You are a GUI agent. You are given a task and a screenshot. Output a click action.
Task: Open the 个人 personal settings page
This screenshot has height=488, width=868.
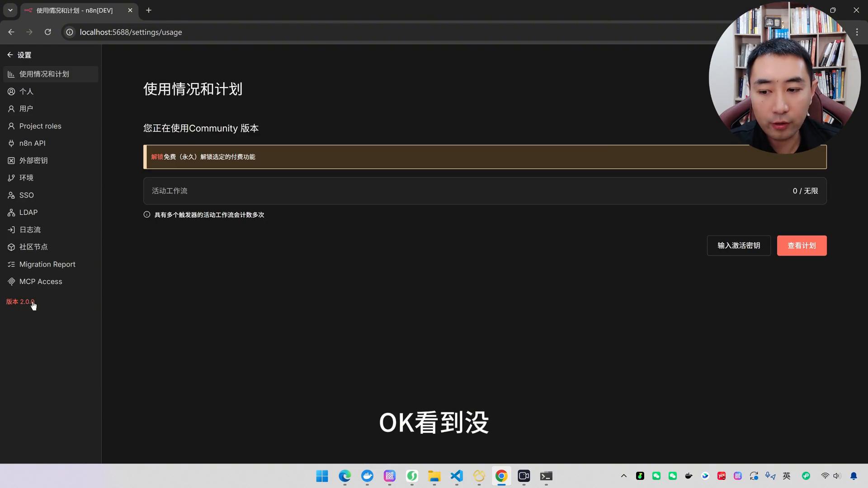click(x=26, y=92)
